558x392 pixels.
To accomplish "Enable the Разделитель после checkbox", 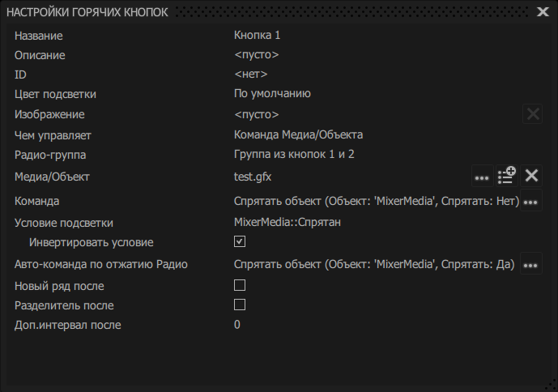I will coord(240,305).
